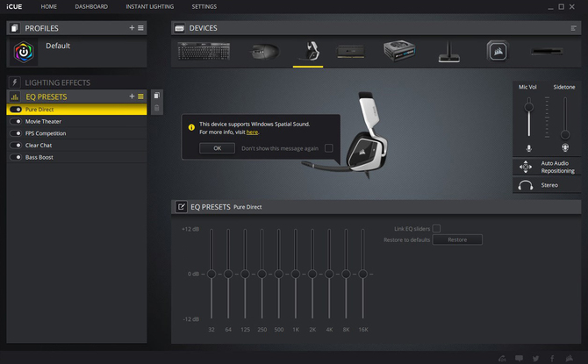Select the last flat device icon
588x364 pixels.
pyautogui.click(x=547, y=52)
